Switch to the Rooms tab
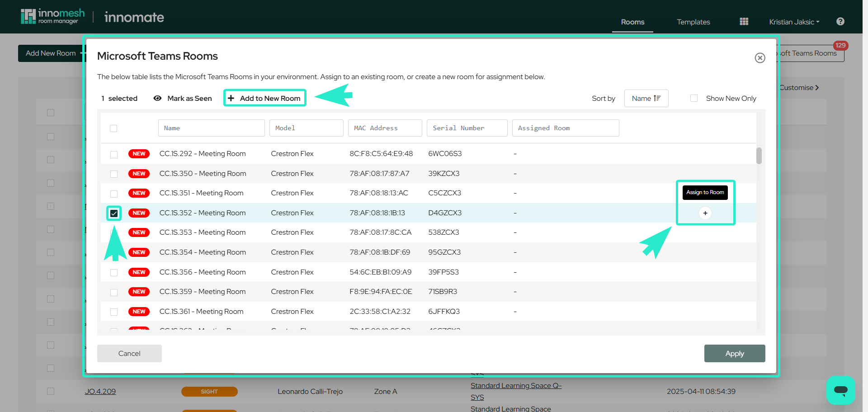Screen dimensions: 868x412 tap(632, 22)
